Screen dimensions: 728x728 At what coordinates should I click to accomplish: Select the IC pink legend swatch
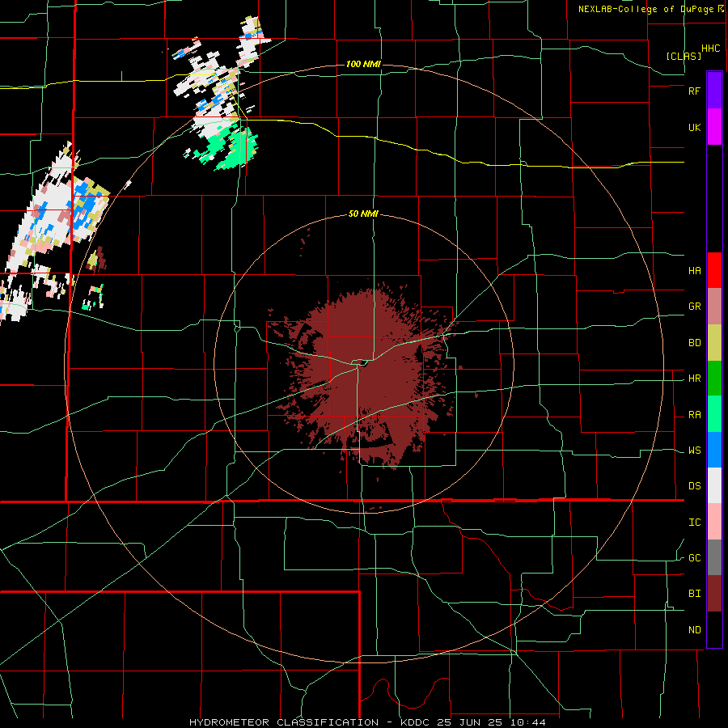(714, 522)
